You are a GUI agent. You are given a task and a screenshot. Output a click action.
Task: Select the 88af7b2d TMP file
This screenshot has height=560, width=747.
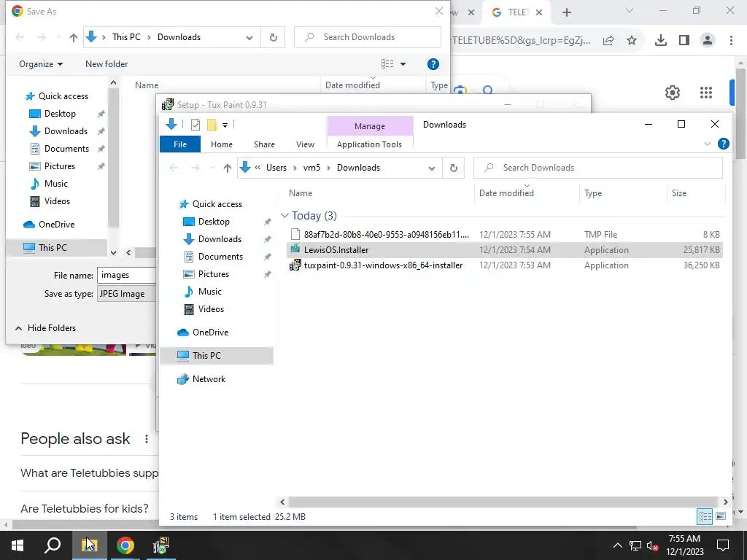(x=505, y=234)
